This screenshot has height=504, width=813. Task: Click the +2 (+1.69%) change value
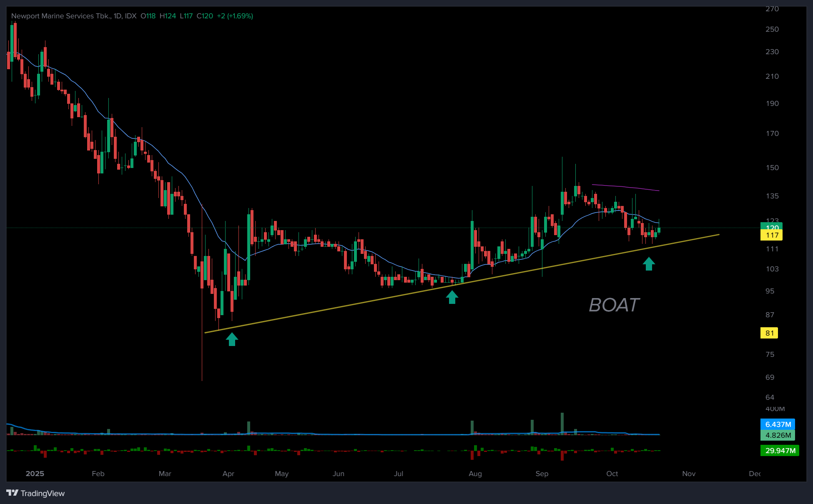pos(235,16)
